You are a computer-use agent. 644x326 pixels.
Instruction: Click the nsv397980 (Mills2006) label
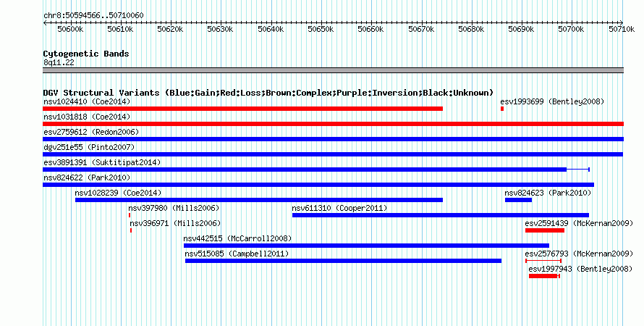(x=174, y=208)
